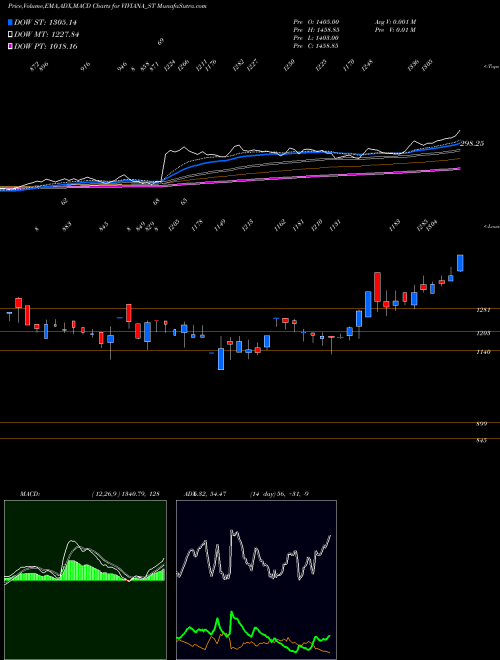Click the Lows label at right edge
This screenshot has width=500, height=660.
[x=491, y=226]
